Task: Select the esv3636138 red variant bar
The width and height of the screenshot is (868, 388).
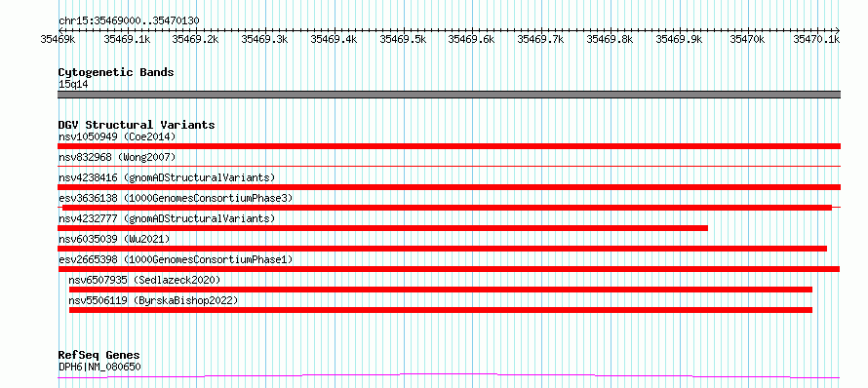Action: point(448,208)
